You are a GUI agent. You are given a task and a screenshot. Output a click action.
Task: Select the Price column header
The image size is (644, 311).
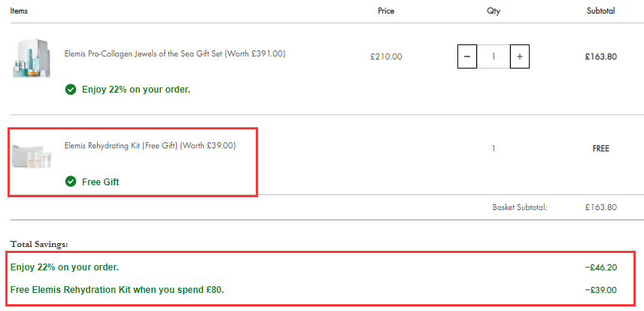(386, 11)
